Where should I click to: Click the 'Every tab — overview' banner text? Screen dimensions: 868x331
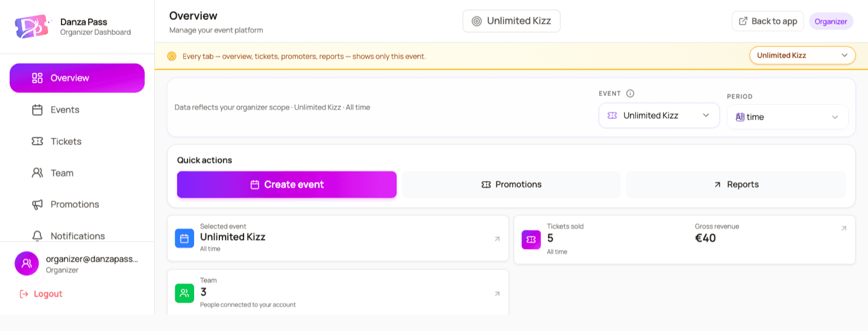(304, 56)
